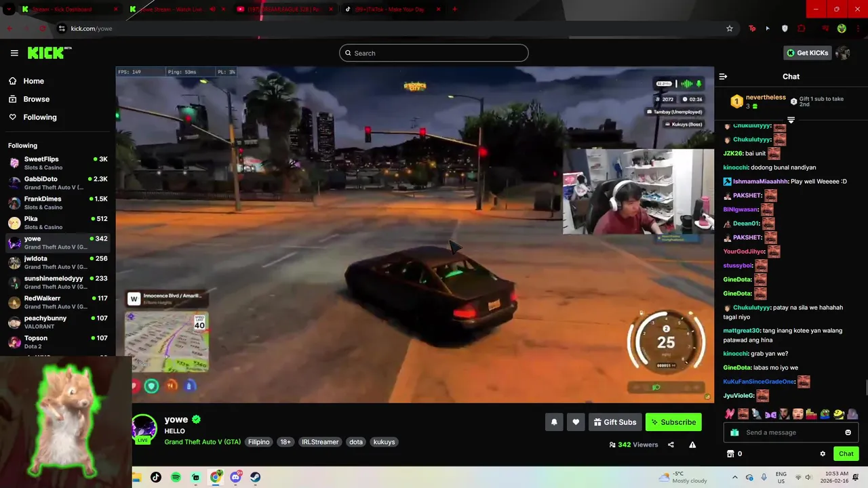The height and width of the screenshot is (488, 868).
Task: Click the dota tag
Action: (x=356, y=442)
